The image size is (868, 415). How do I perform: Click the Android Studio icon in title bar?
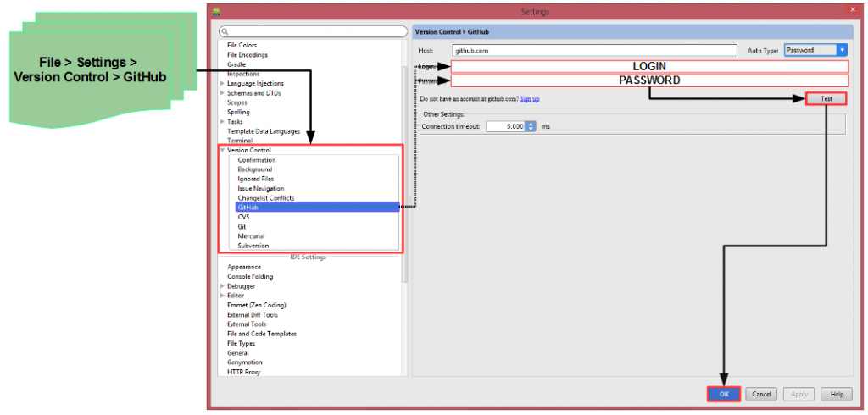coord(216,12)
